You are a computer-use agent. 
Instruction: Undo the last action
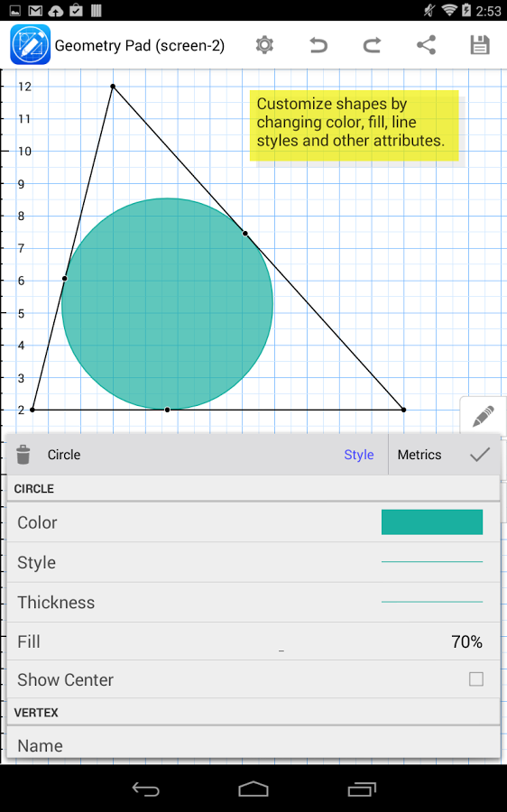tap(318, 45)
